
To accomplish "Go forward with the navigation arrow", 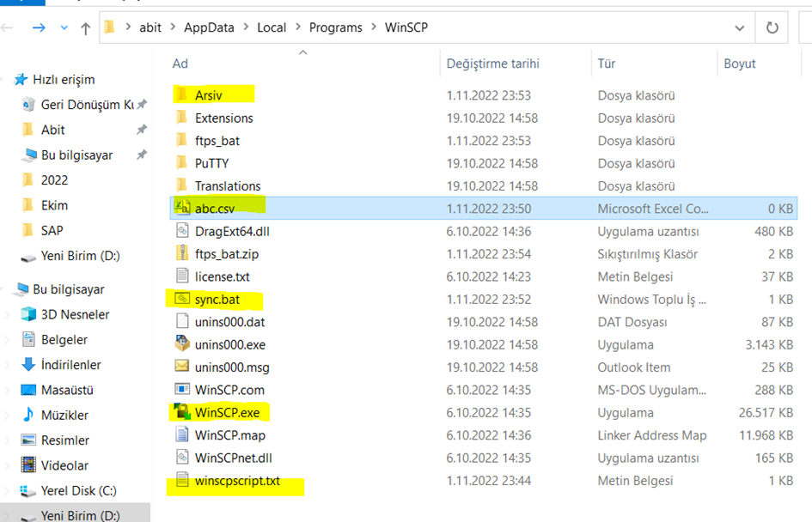I will [39, 27].
